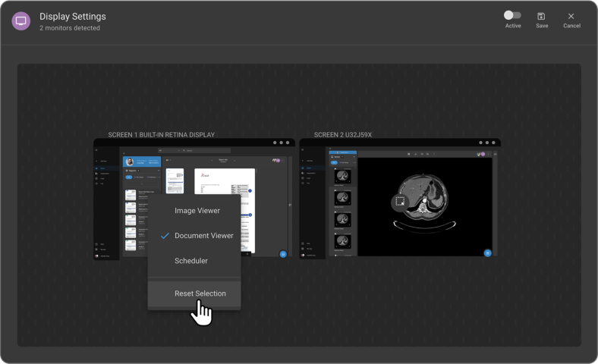Viewport: 598px width, 364px height.
Task: Click the patient avatar in Screen 1 preview
Action: coord(130,162)
